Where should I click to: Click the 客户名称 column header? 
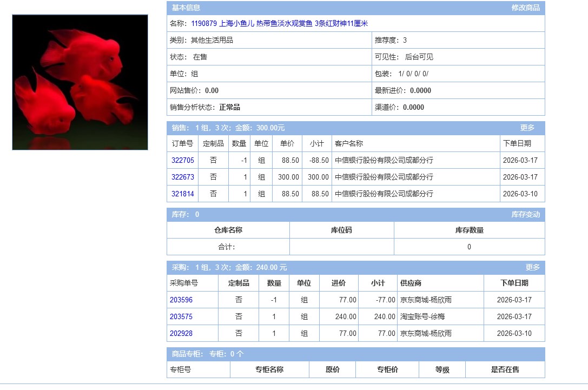pyautogui.click(x=349, y=144)
